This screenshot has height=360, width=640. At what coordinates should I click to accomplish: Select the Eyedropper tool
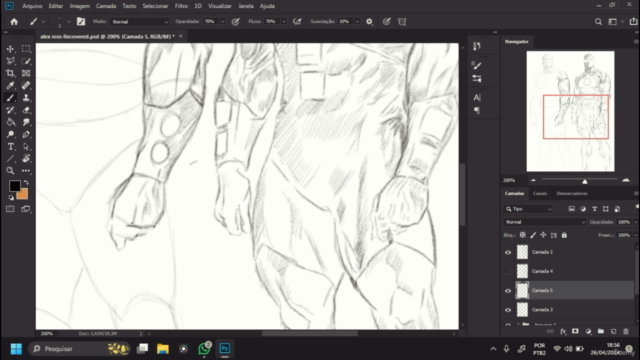point(10,86)
